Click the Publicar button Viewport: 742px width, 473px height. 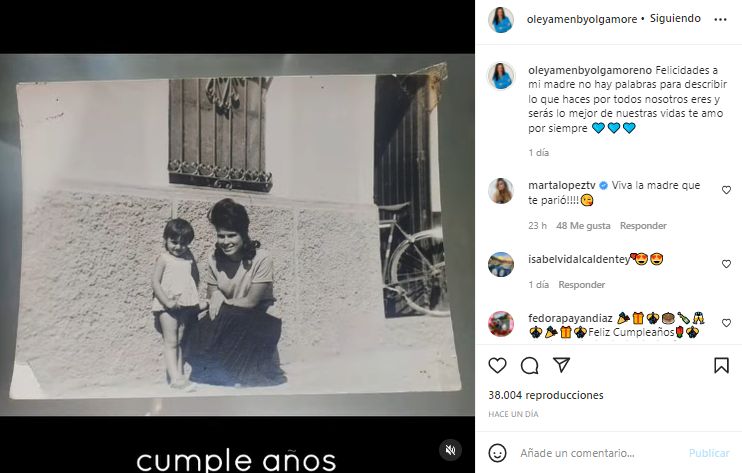[709, 453]
